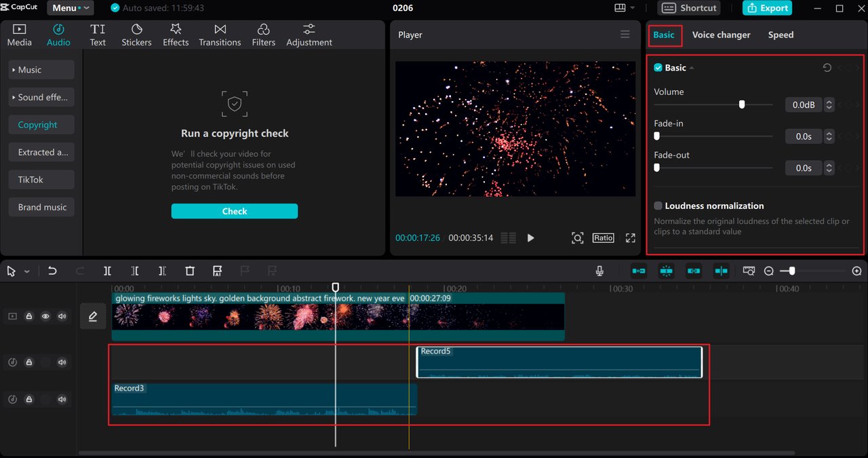Select Brand music category
This screenshot has width=868, height=458.
41,207
